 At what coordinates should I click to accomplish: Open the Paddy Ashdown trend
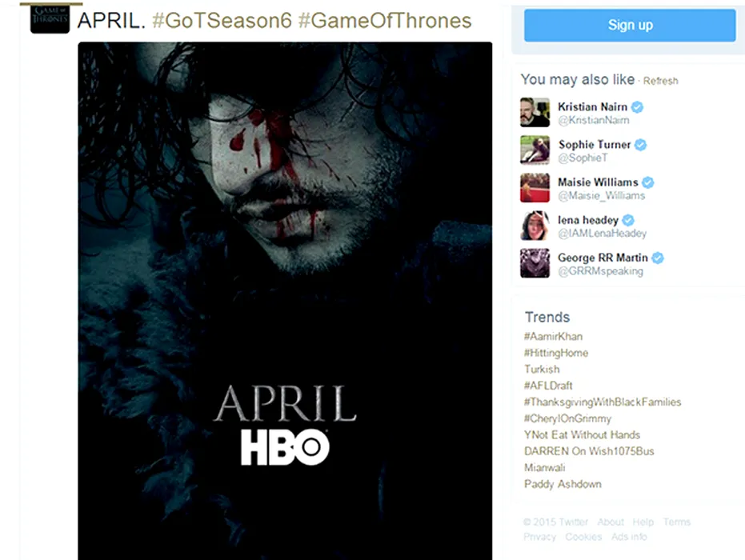563,484
